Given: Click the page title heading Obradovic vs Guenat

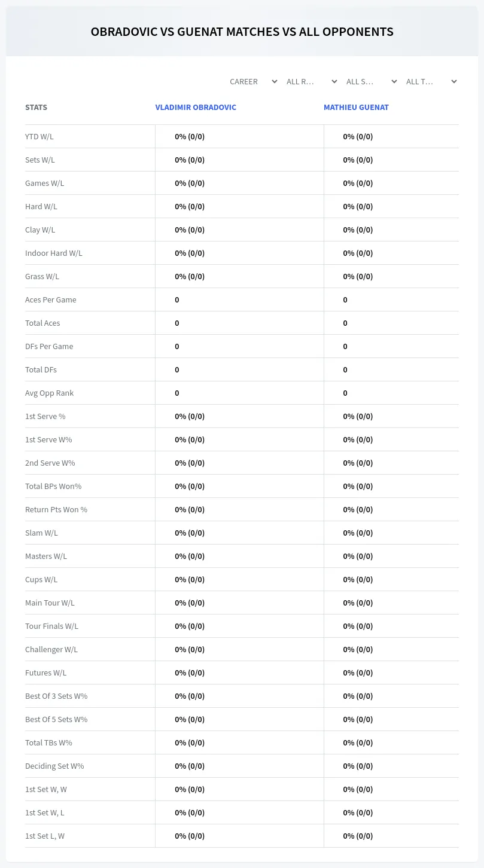Looking at the screenshot, I should 242,32.
